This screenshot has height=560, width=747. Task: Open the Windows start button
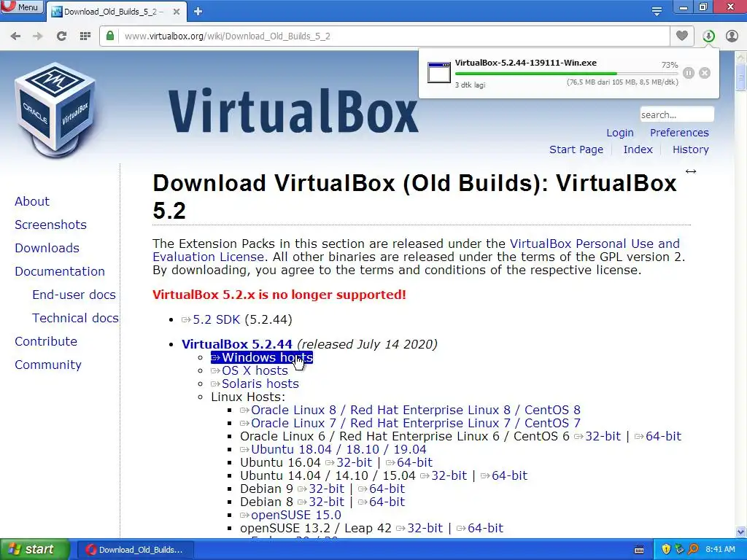[x=34, y=550]
